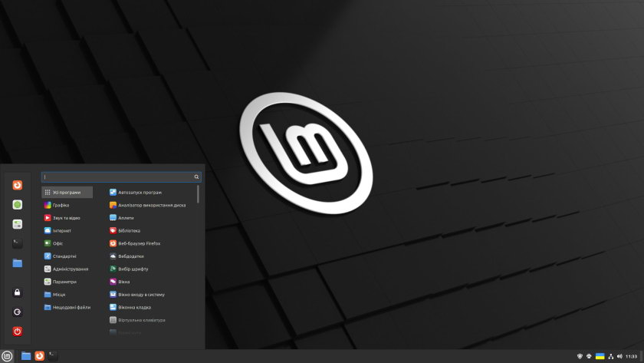The height and width of the screenshot is (363, 644).
Task: Select the 'Параметри' category
Action: tap(67, 282)
